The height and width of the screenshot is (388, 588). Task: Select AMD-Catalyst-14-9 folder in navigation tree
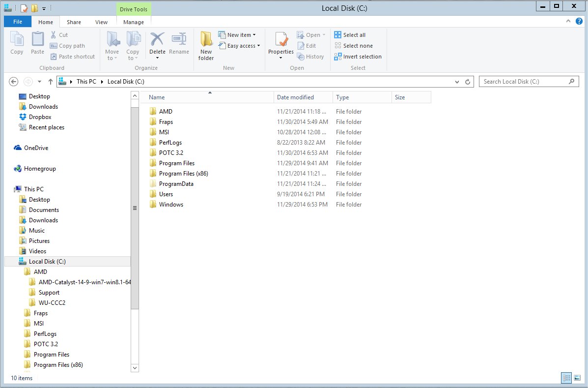click(x=80, y=282)
